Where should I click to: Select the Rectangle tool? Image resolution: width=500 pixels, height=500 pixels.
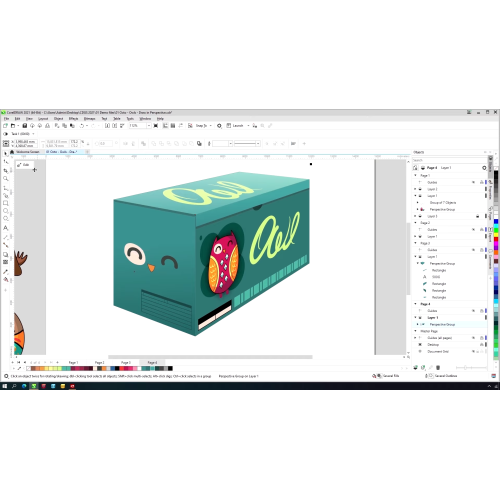6,203
